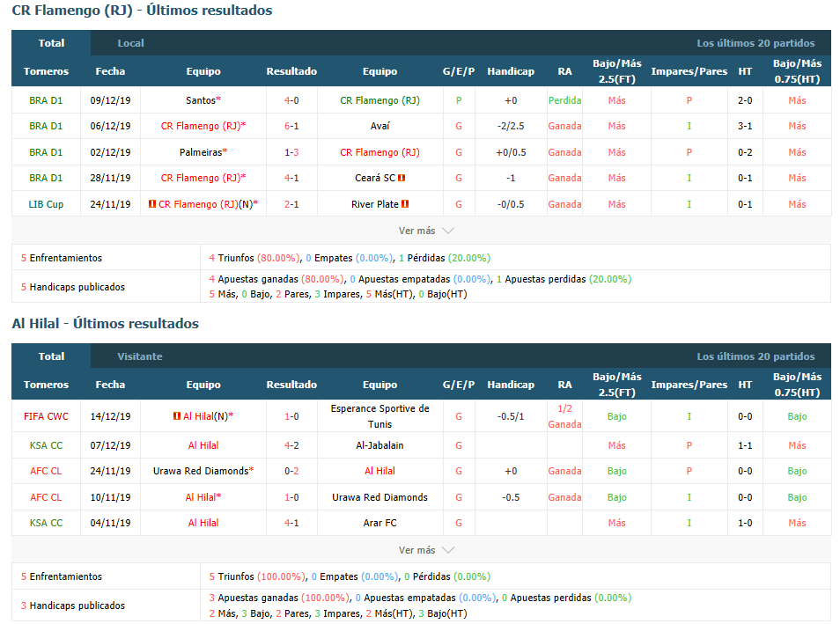Open the Arar FC team link
Viewport: 840px width, 624px height.
pos(379,524)
